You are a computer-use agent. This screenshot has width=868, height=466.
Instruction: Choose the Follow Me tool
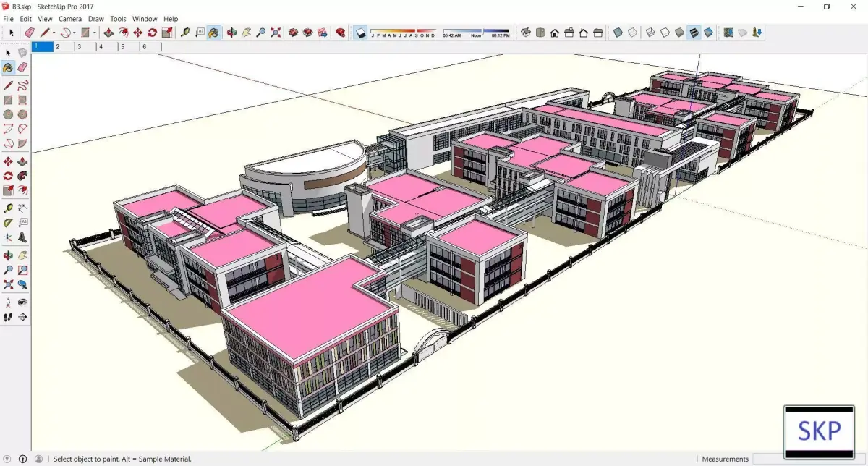pos(22,176)
